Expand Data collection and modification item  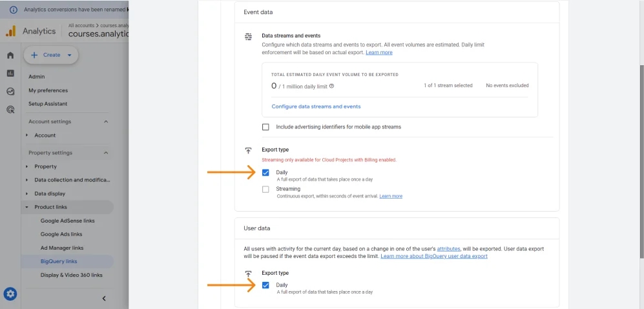pyautogui.click(x=27, y=180)
